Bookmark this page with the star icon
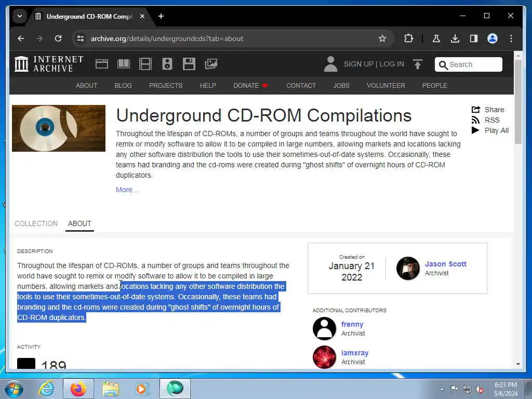This screenshot has height=399, width=532. [x=382, y=38]
